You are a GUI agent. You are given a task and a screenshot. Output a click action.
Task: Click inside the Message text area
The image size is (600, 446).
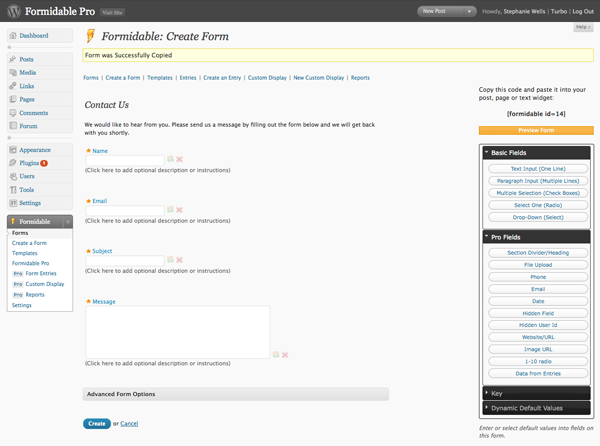click(x=178, y=332)
